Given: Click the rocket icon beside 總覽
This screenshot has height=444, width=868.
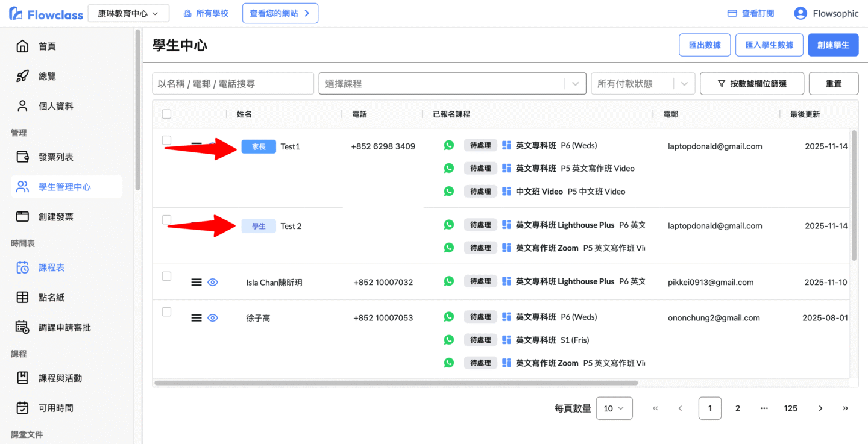Looking at the screenshot, I should point(22,77).
